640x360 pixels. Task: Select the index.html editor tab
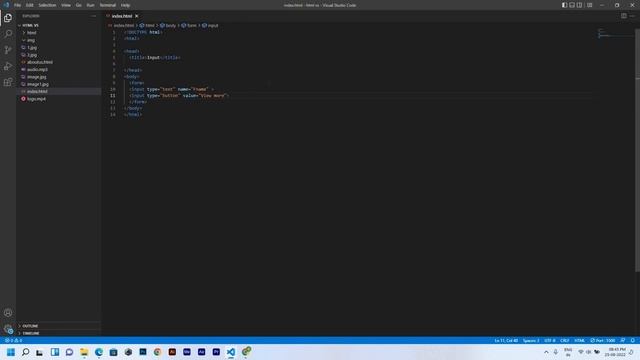click(122, 16)
